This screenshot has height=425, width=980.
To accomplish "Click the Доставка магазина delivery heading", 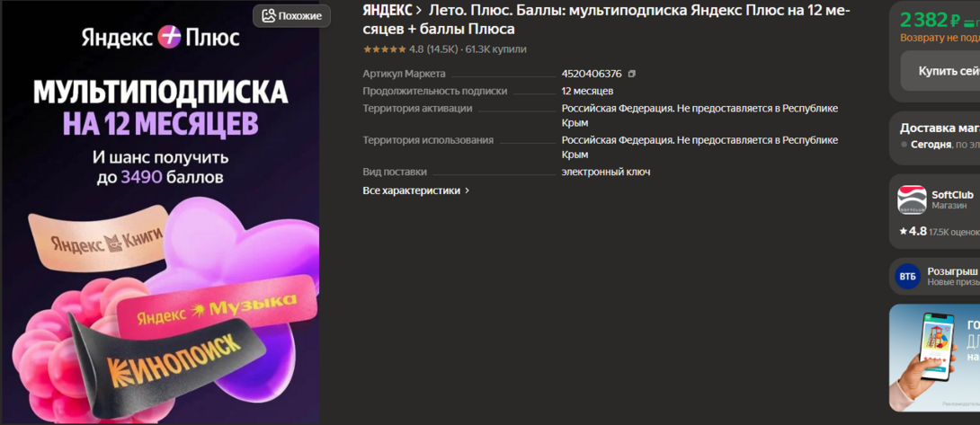I will (940, 128).
